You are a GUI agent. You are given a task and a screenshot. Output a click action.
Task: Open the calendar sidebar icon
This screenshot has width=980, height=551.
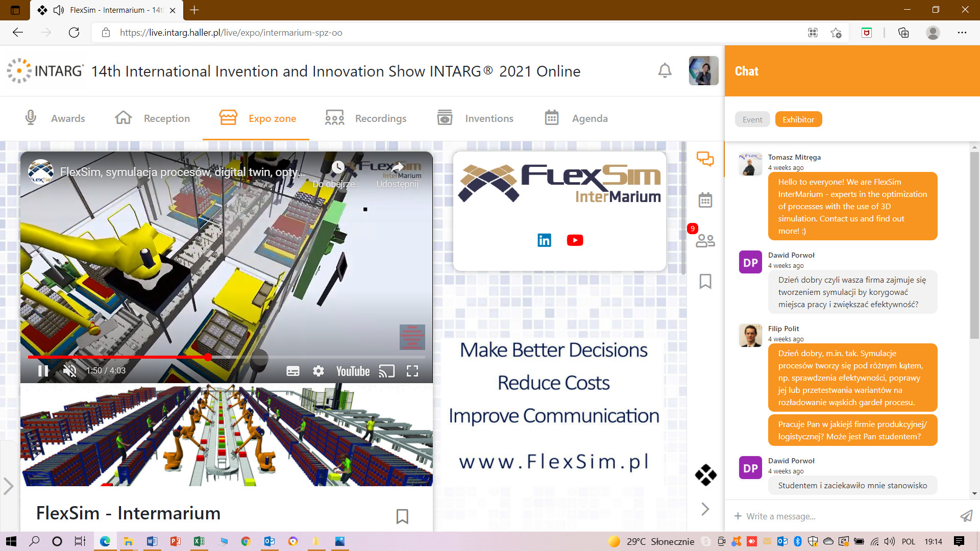705,200
